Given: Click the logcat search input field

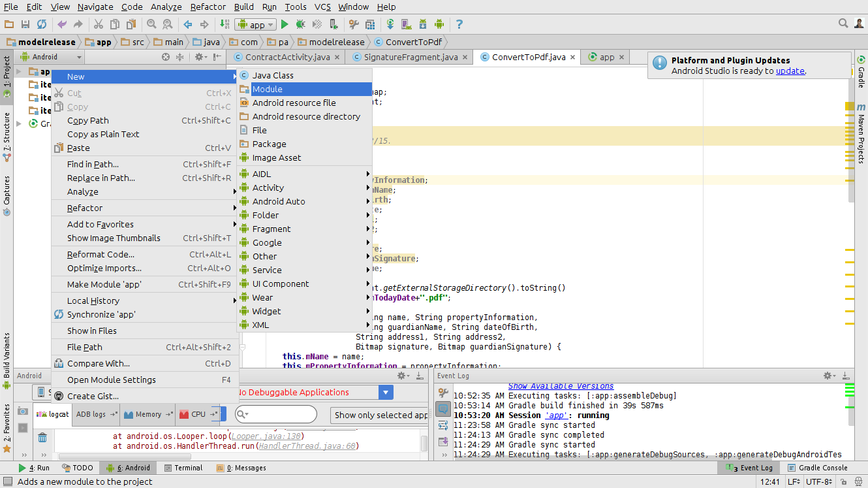Looking at the screenshot, I should pyautogui.click(x=275, y=415).
